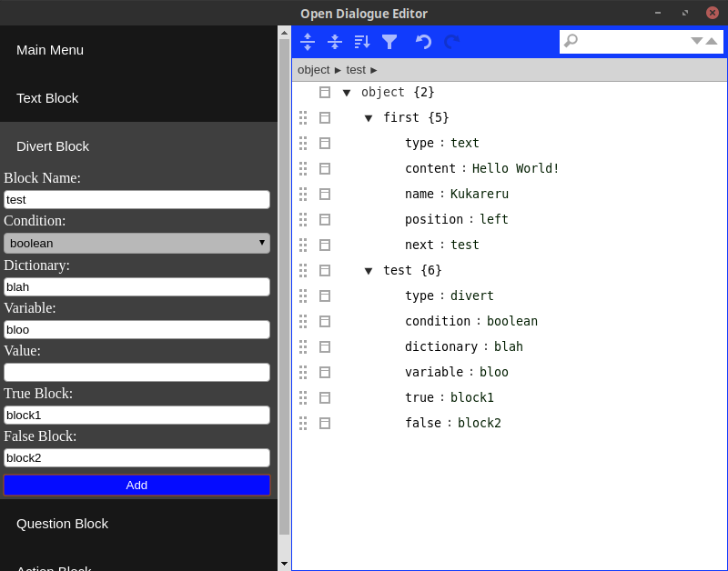Click the undo icon

pyautogui.click(x=423, y=42)
